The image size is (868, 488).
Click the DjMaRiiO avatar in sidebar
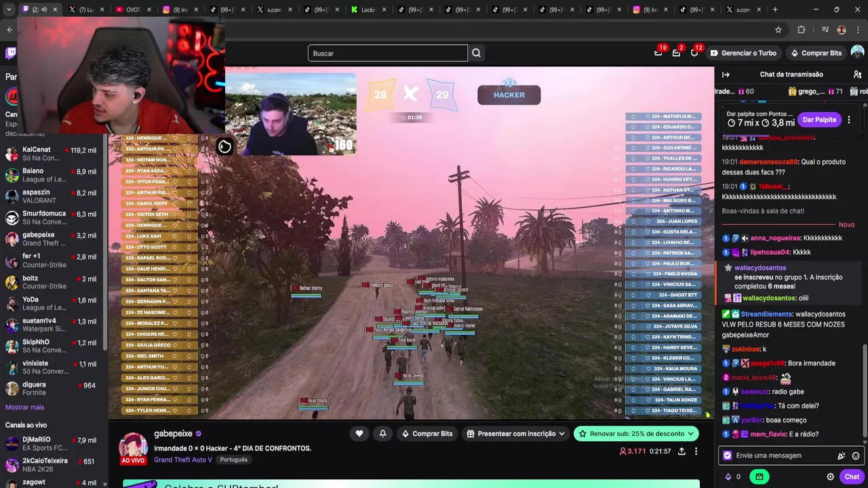click(x=12, y=444)
